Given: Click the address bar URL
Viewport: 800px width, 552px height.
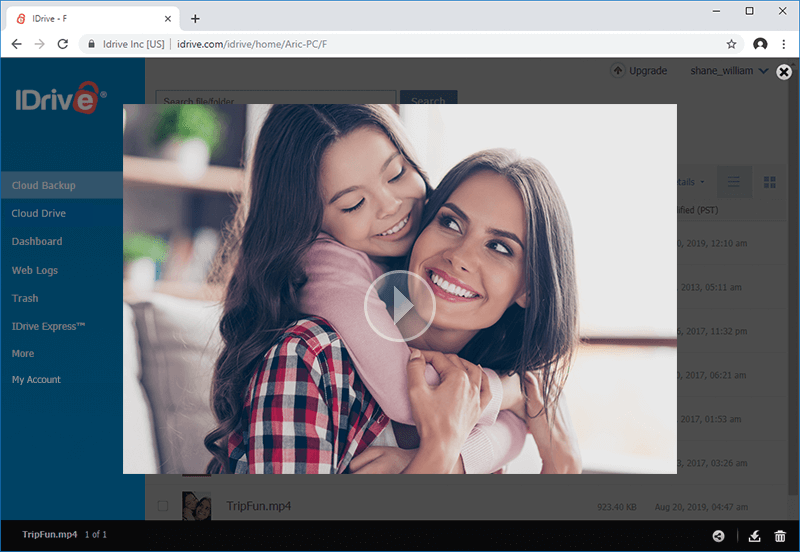Looking at the screenshot, I should pyautogui.click(x=252, y=44).
